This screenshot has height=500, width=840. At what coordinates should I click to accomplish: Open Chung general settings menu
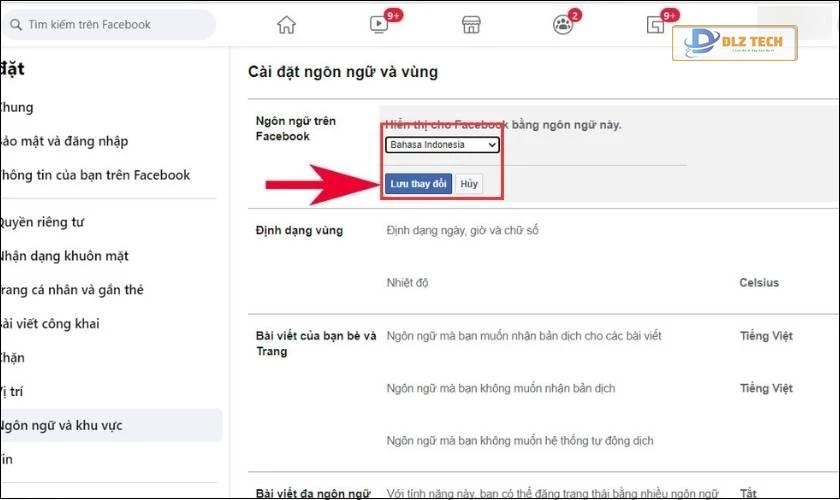coord(17,107)
